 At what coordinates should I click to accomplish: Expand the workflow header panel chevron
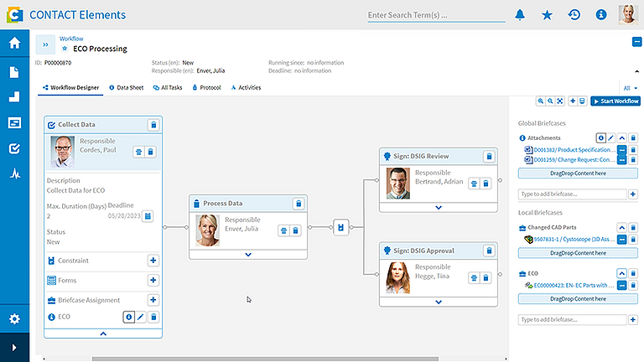[x=45, y=44]
